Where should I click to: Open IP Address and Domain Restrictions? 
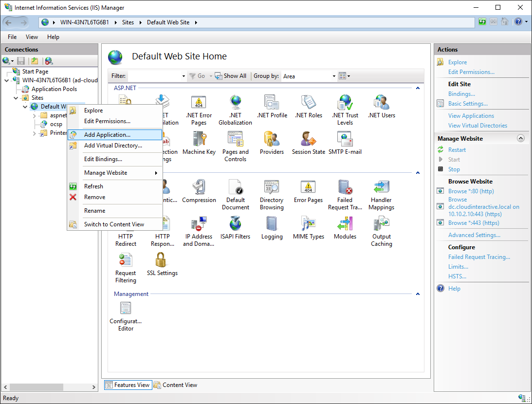click(199, 231)
